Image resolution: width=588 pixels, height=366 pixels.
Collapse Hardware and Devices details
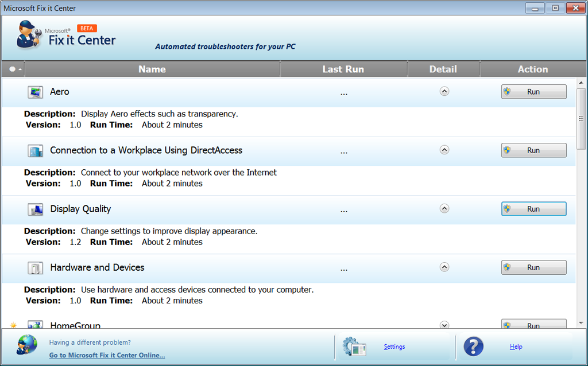click(444, 267)
